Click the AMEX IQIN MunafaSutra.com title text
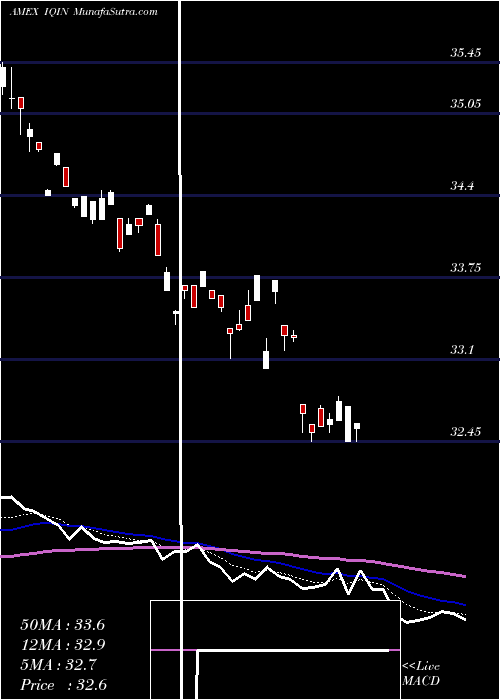 pyautogui.click(x=83, y=12)
